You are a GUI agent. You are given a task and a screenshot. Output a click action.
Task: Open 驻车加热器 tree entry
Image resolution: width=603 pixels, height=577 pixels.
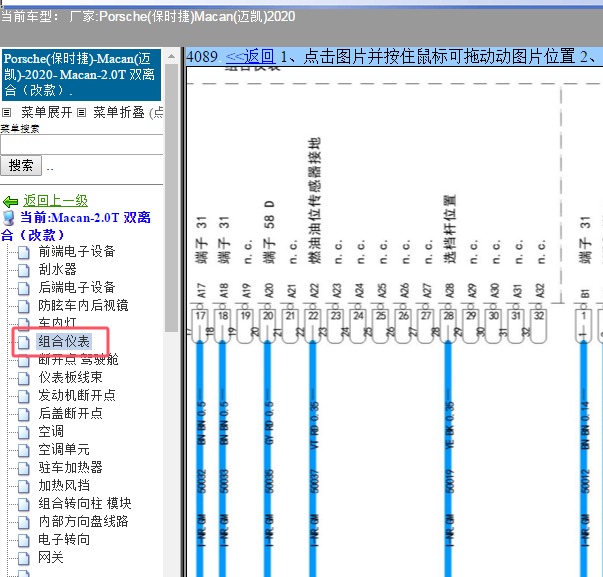[70, 467]
